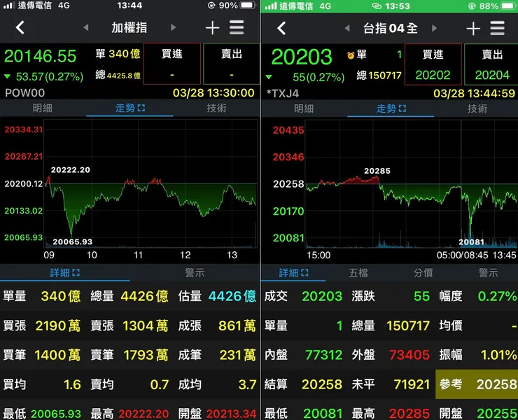Viewport: 518px width, 420px height.
Task: Tap the 20146.55 index price
Action: point(40,56)
